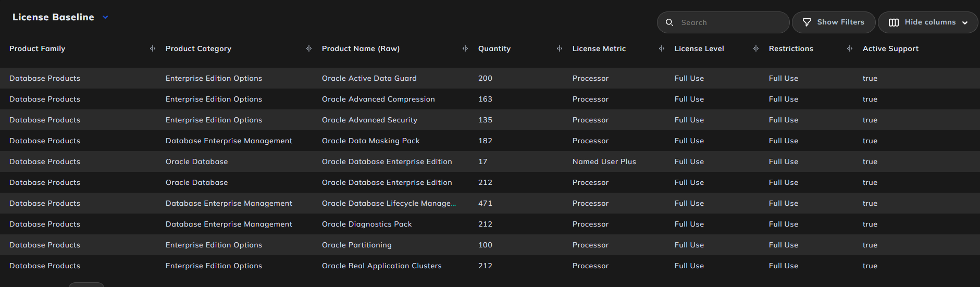Click the search magnifier icon
The height and width of the screenshot is (287, 980).
(x=669, y=22)
